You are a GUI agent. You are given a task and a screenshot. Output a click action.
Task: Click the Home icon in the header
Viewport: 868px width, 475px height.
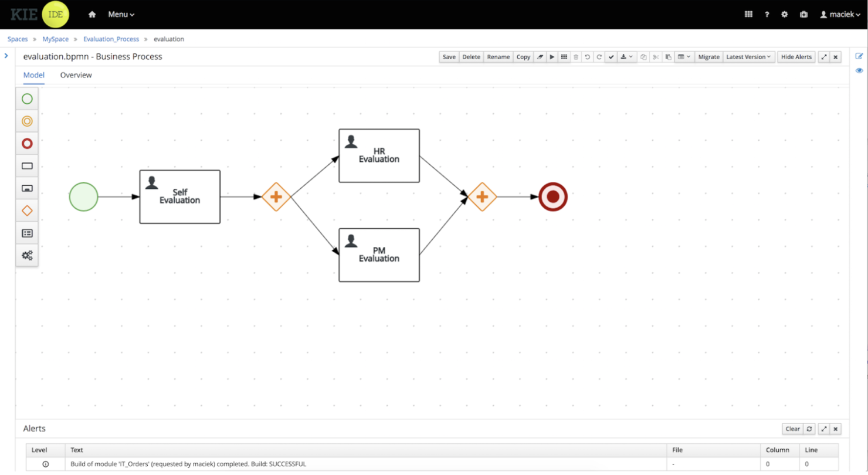point(92,14)
